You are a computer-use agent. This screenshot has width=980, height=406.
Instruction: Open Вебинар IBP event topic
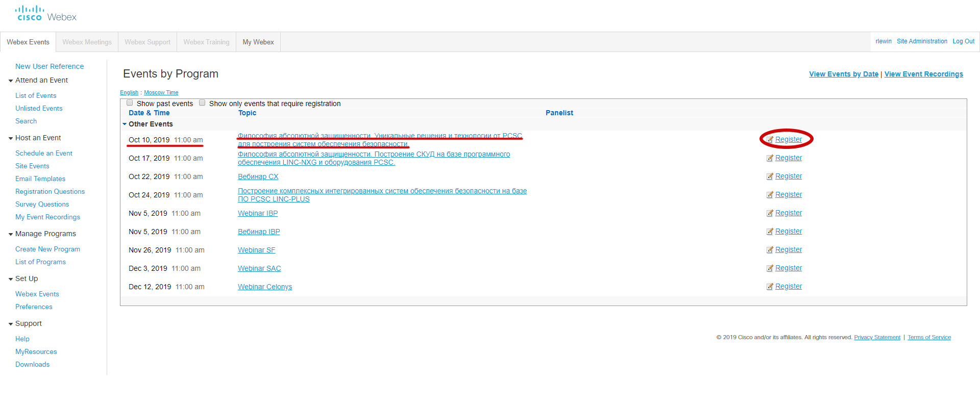259,232
